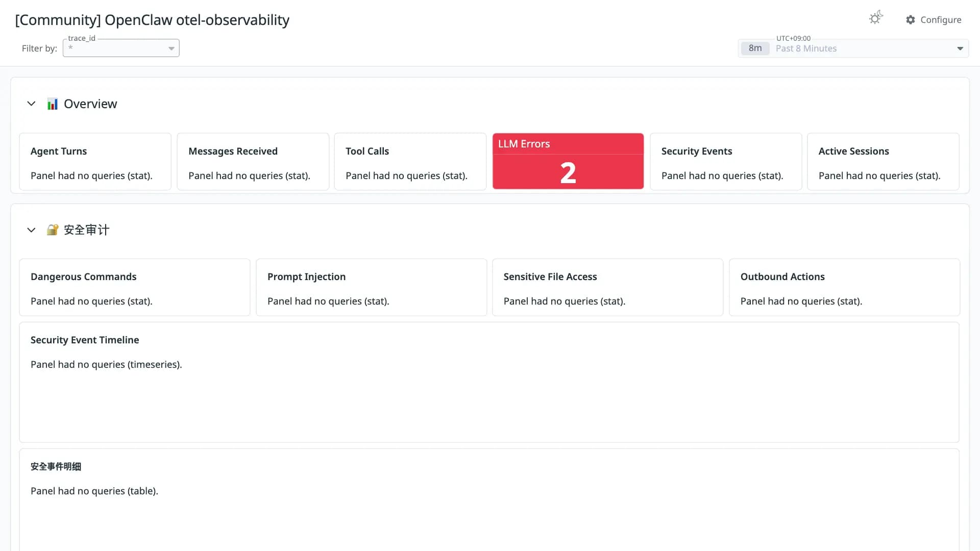Open the Past 8 Minutes time range dropdown
Screen dimensions: 980x551
coord(853,48)
